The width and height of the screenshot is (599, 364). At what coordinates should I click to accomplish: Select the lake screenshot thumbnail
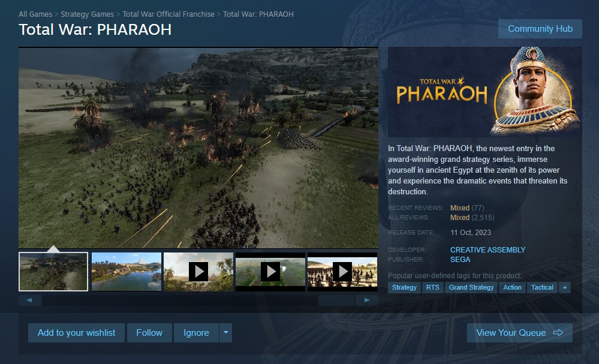pyautogui.click(x=127, y=272)
